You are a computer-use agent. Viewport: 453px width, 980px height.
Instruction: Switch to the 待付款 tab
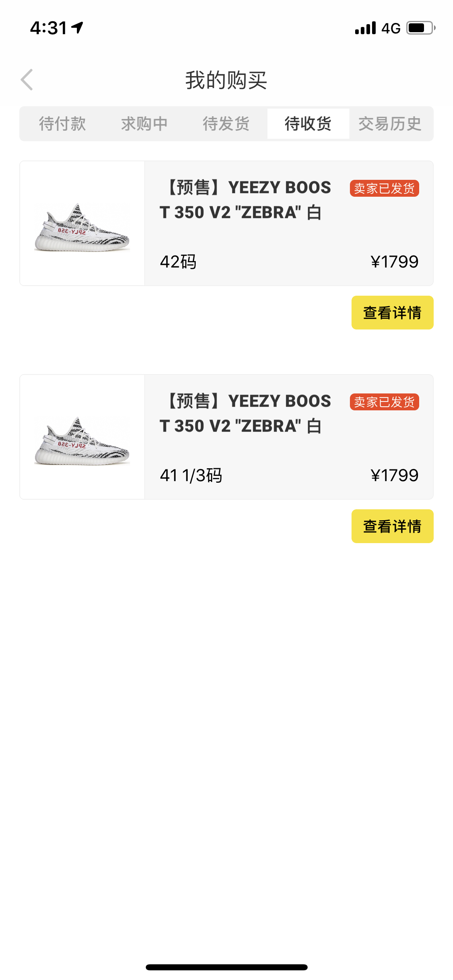(x=62, y=124)
